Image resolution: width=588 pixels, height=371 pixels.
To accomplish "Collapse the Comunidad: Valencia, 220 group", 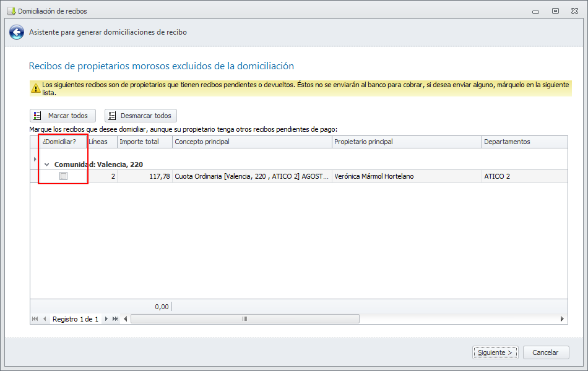I will coord(47,164).
